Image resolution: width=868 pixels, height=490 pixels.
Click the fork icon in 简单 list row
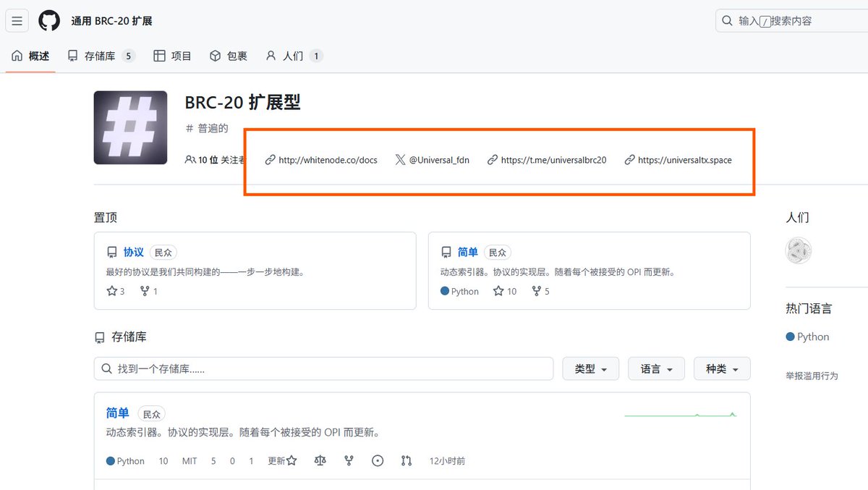coord(349,460)
